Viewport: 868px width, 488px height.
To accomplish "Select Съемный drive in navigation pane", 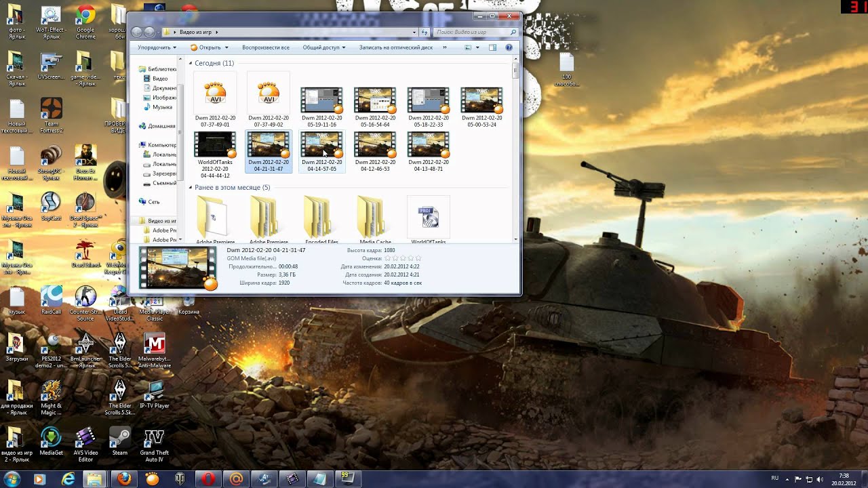I will (160, 183).
